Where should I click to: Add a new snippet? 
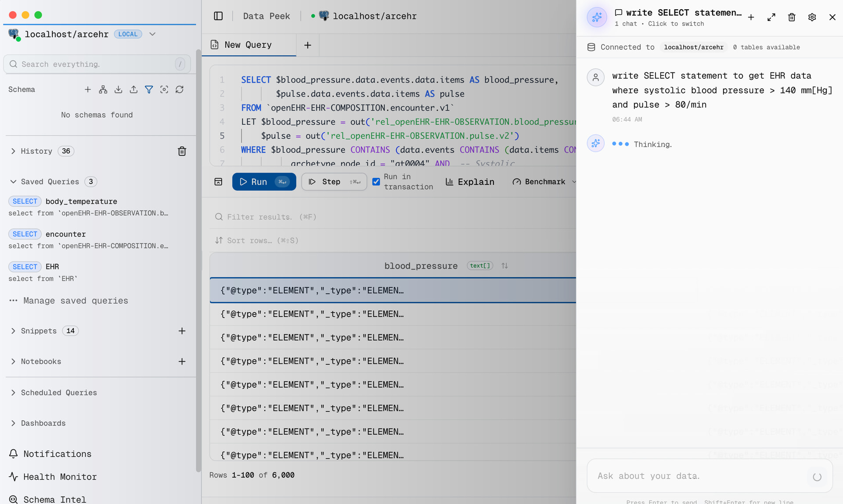point(182,331)
